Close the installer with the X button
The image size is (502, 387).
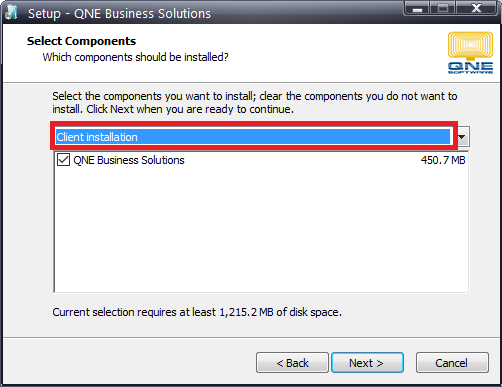476,8
